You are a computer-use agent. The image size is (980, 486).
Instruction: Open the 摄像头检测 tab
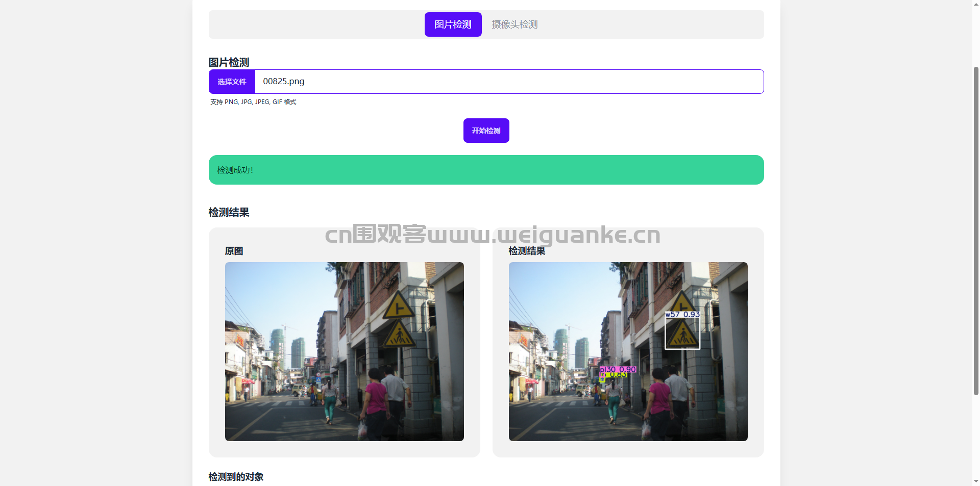tap(514, 24)
